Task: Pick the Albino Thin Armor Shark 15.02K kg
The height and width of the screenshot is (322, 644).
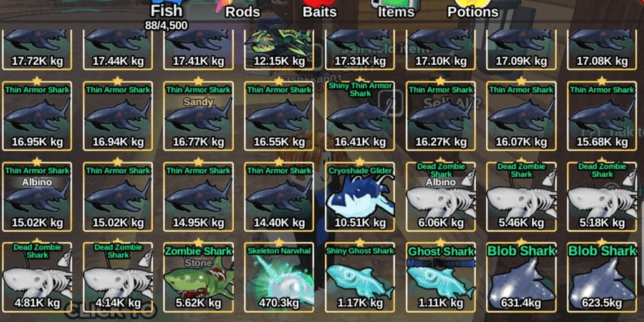Action: (x=37, y=197)
